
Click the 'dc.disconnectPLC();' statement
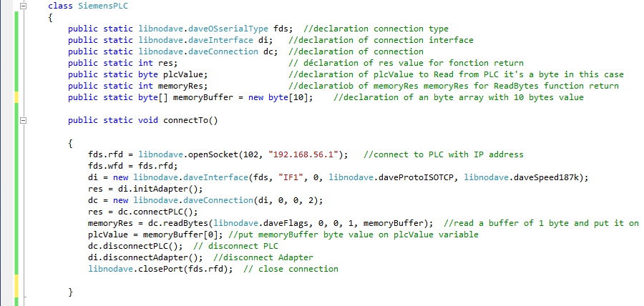(x=135, y=247)
